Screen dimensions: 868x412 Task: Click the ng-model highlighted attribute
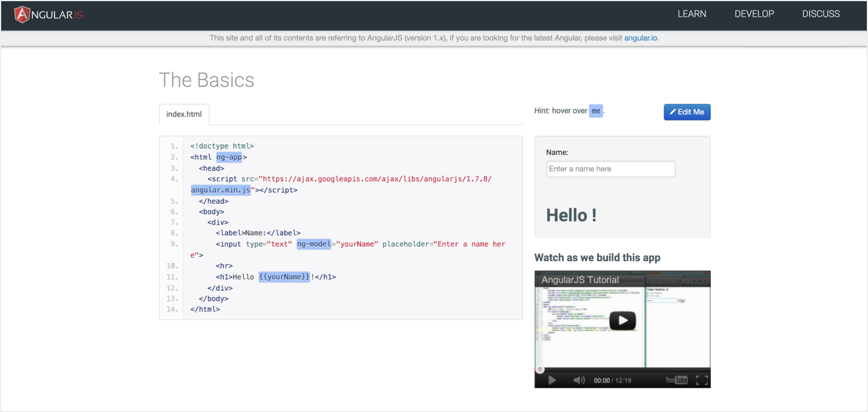pyautogui.click(x=314, y=244)
